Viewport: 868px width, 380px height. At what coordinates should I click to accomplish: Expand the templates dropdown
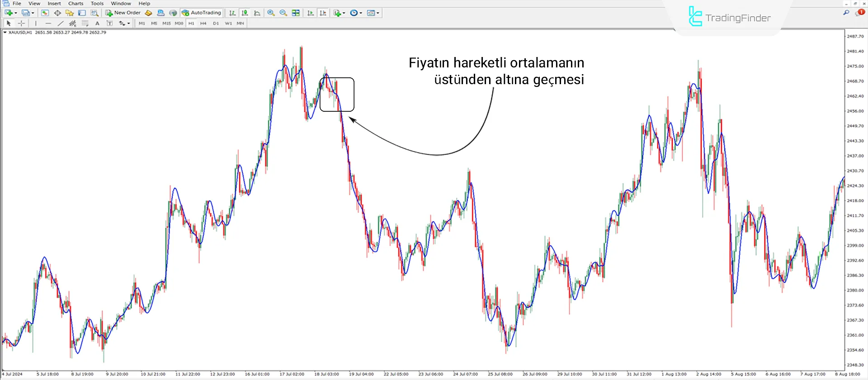(x=378, y=13)
